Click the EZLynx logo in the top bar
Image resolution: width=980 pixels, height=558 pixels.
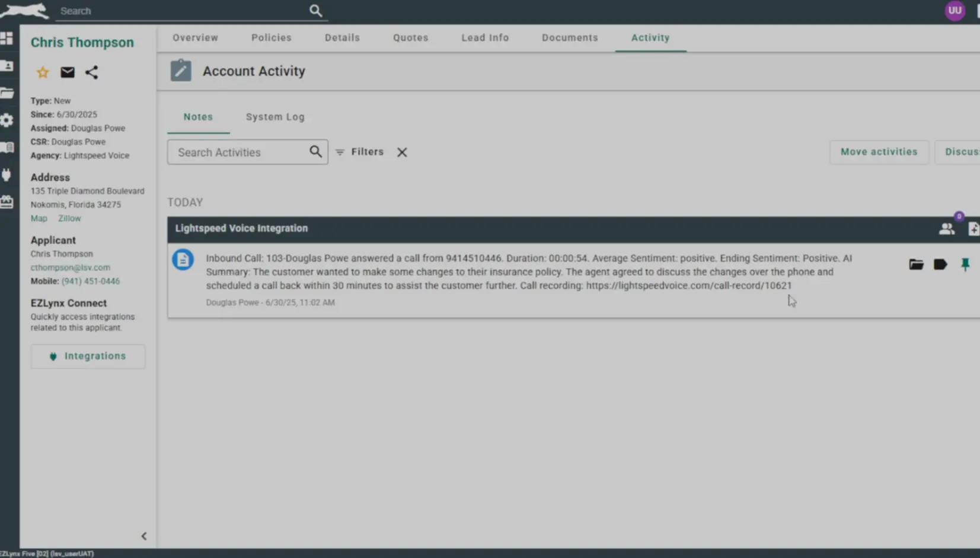click(24, 11)
